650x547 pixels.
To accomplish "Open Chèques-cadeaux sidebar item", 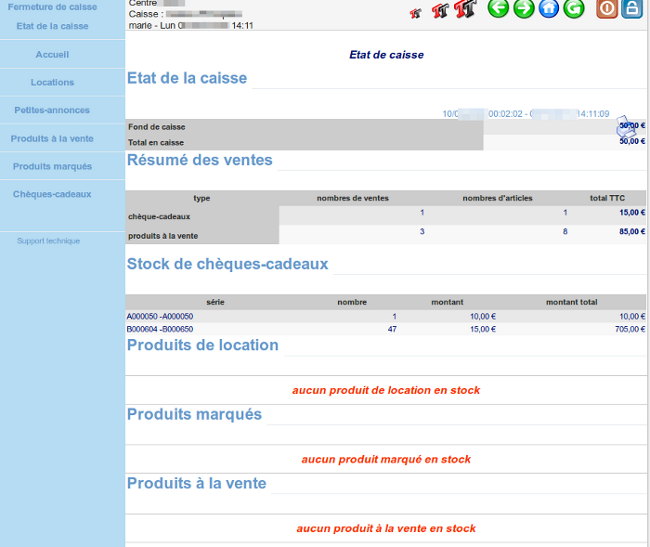I will pos(52,195).
